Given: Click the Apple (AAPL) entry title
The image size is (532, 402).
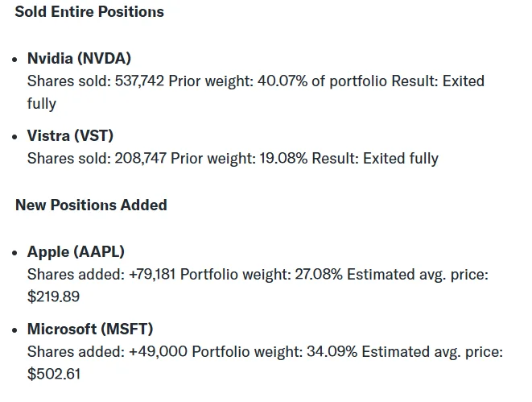Looking at the screenshot, I should click(76, 252).
